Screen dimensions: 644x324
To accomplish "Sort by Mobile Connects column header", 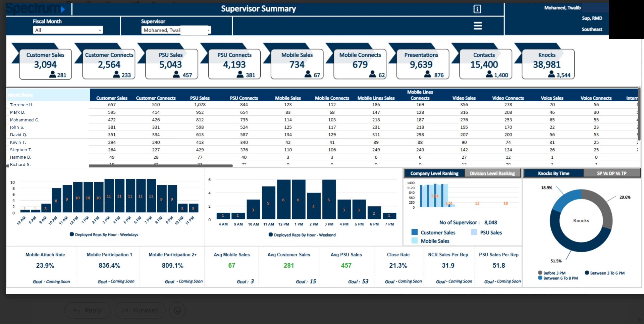I will pos(332,98).
